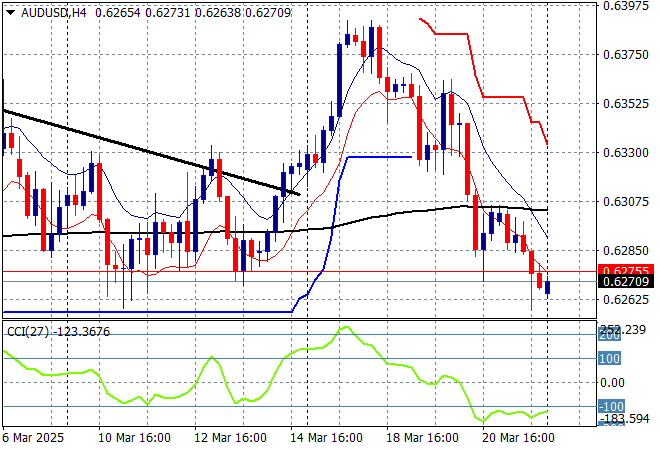Select the latest blue candle at chart end
This screenshot has height=450, width=660.
coord(547,288)
